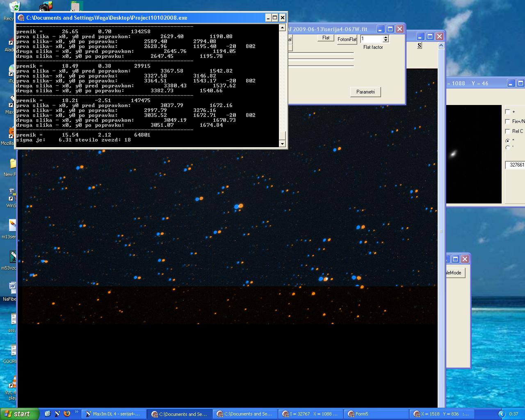Maximize the console window
The width and height of the screenshot is (525, 420).
275,18
